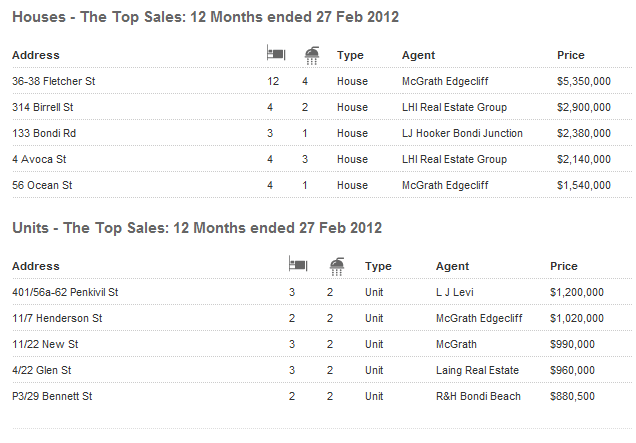Click the bedrooms icon in Units table
636x443 pixels.
[297, 265]
